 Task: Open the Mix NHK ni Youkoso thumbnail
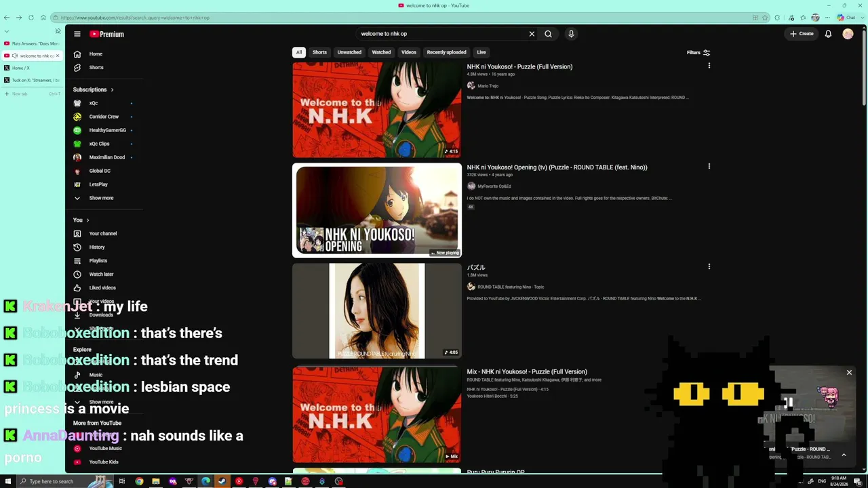[x=377, y=415]
